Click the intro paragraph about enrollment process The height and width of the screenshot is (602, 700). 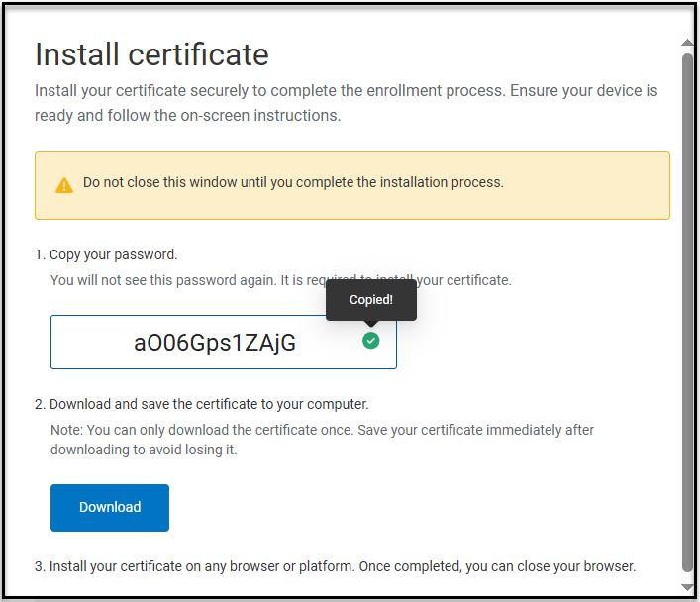click(346, 102)
